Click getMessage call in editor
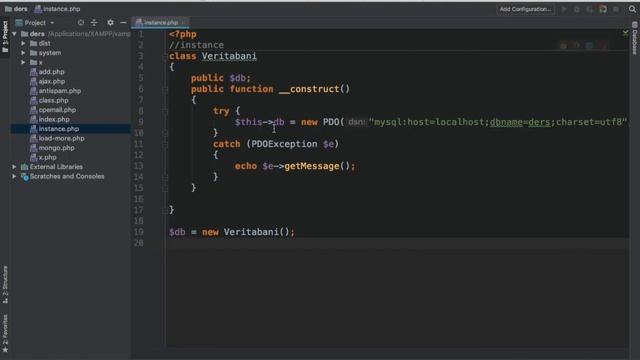The height and width of the screenshot is (360, 640). pyautogui.click(x=311, y=166)
